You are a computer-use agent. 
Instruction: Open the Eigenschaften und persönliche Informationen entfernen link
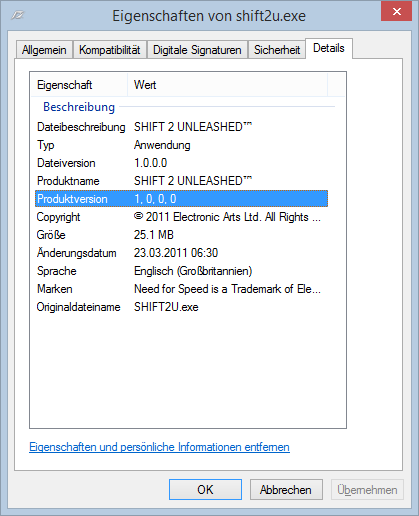[x=159, y=447]
